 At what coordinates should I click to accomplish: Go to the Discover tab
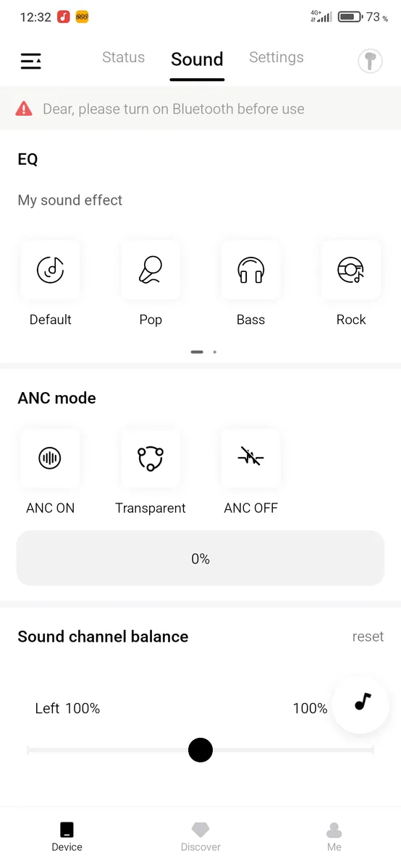[x=200, y=837]
